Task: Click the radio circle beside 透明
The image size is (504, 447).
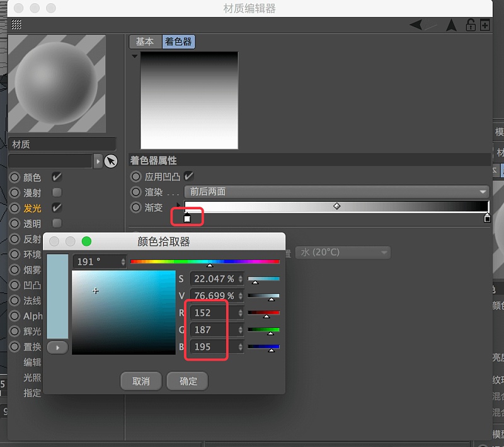Action: [x=14, y=223]
